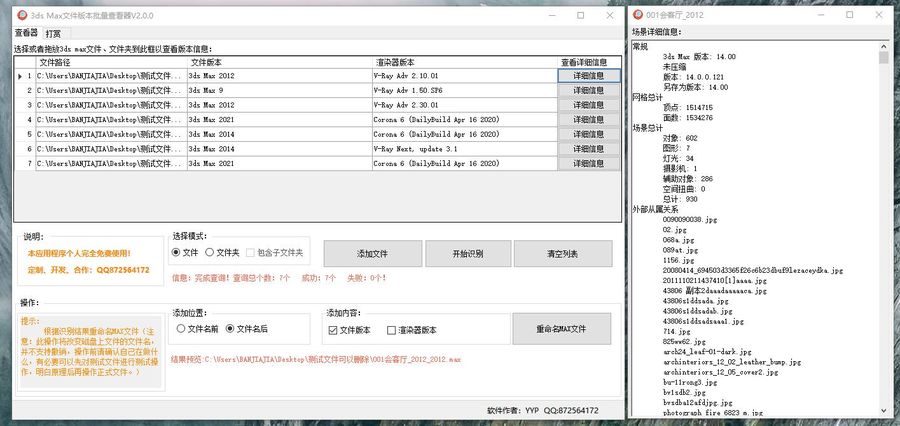The image size is (900, 426).
Task: Click the 0090090038.jpg entry in details window
Action: 689,219
